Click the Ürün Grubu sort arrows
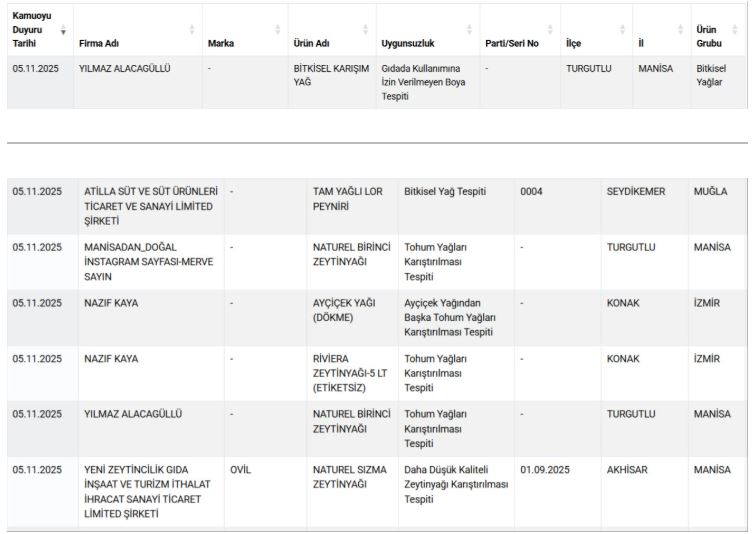Viewport: 752px width, 534px height. (738, 30)
